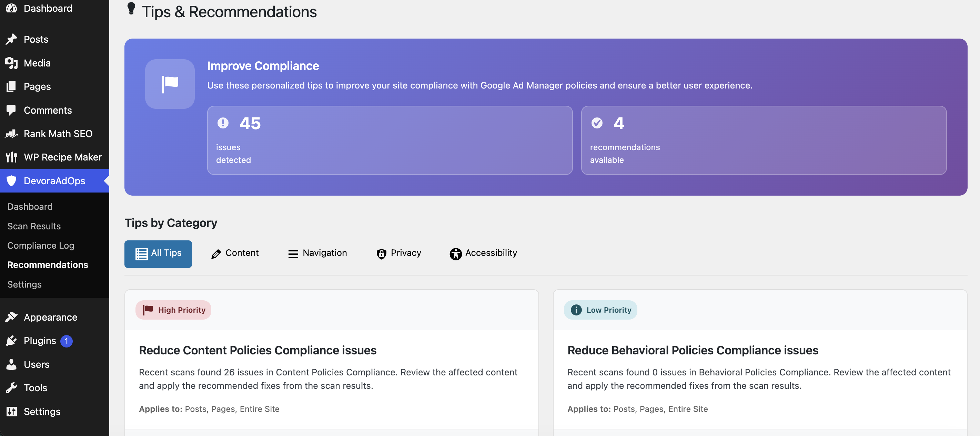Click the Posts pushpin icon
Viewport: 980px width, 436px height.
[x=11, y=39]
